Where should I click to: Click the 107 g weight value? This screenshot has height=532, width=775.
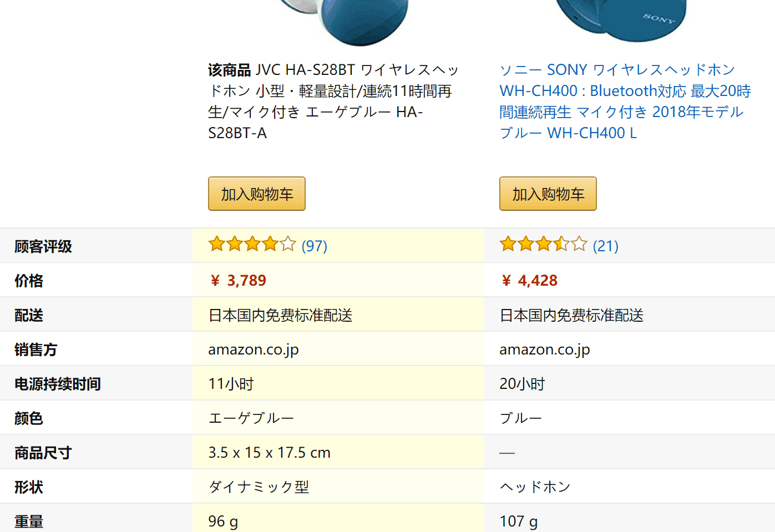point(518,521)
